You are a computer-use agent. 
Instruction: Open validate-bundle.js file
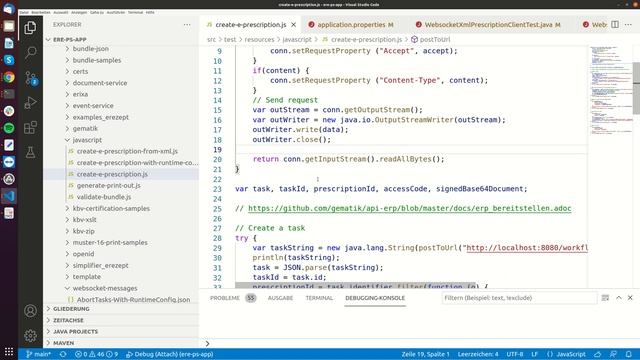pos(104,197)
